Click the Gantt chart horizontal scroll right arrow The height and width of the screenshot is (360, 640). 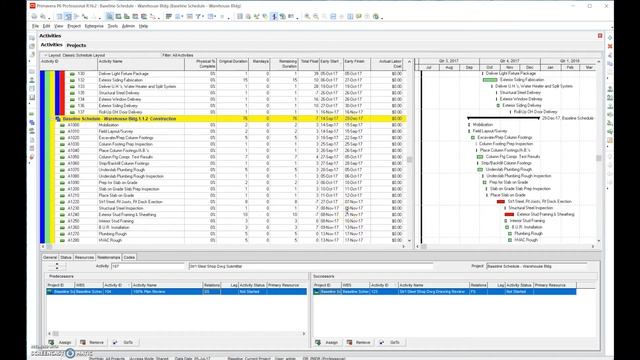593,247
